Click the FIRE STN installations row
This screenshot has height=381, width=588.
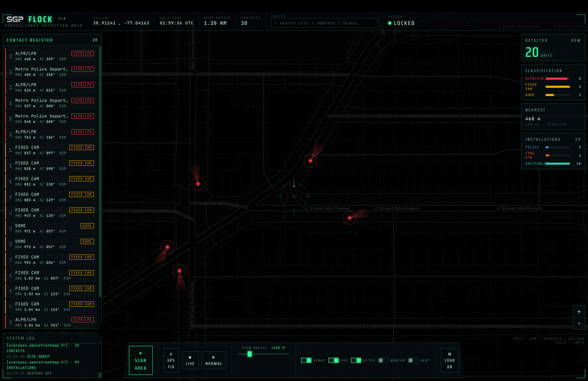coord(553,155)
